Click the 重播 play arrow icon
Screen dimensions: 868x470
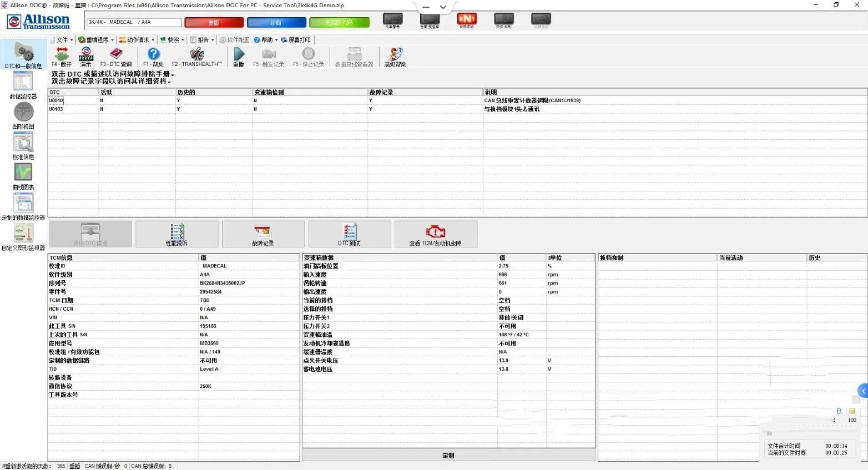[x=239, y=57]
